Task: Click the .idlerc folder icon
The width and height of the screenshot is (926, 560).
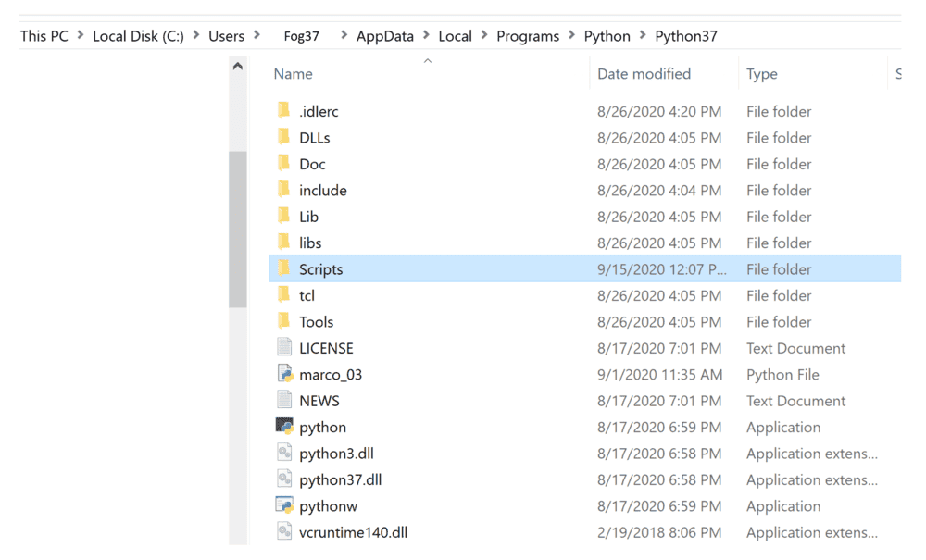Action: pyautogui.click(x=284, y=111)
